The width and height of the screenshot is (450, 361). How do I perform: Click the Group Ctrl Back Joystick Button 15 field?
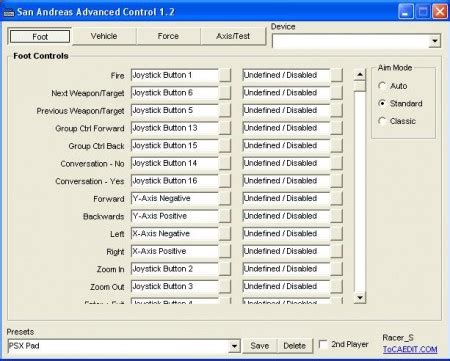pos(175,146)
